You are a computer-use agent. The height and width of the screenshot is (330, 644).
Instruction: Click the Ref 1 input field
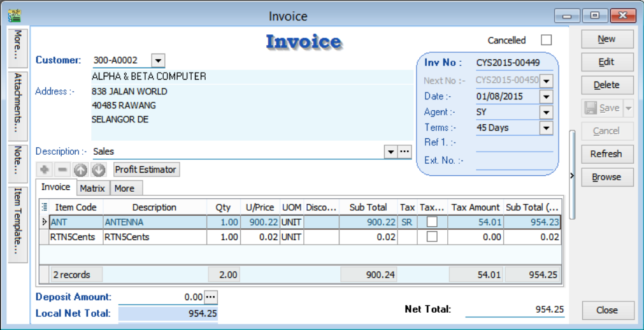click(514, 143)
